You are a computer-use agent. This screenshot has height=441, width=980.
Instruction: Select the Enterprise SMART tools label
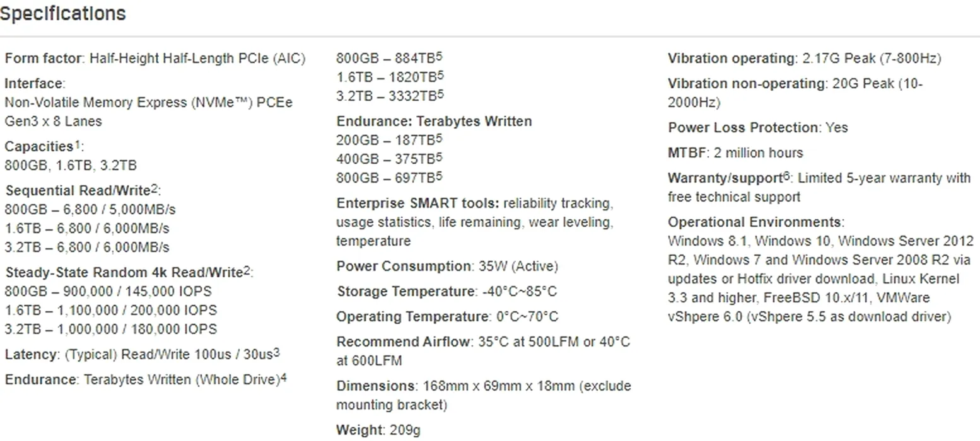(417, 203)
